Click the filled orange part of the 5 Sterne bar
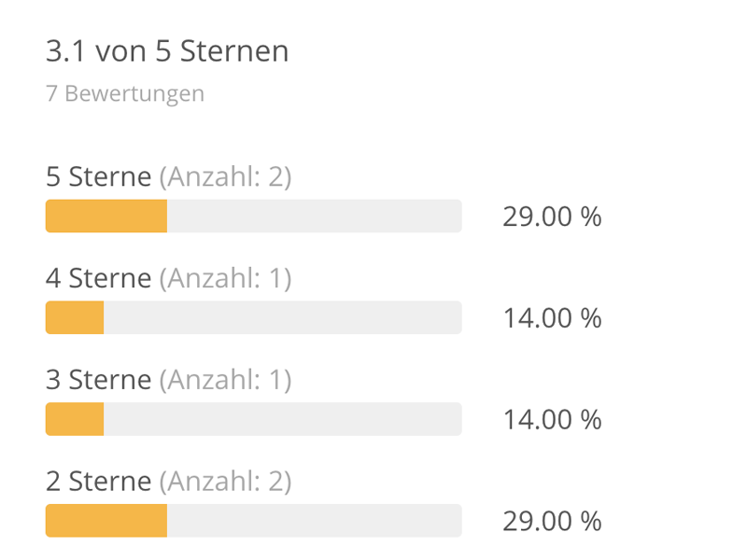Image resolution: width=747 pixels, height=560 pixels. point(106,217)
